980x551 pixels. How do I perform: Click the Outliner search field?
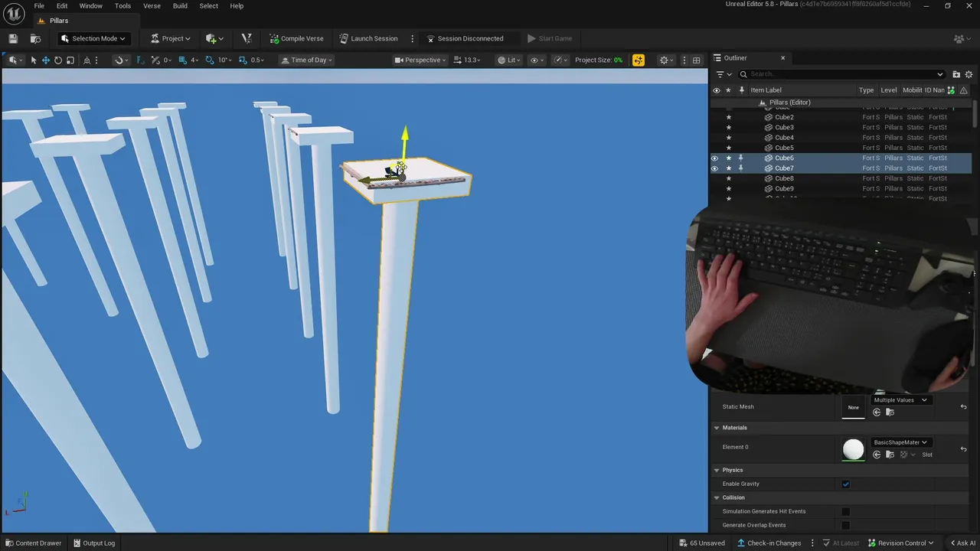[x=841, y=74]
